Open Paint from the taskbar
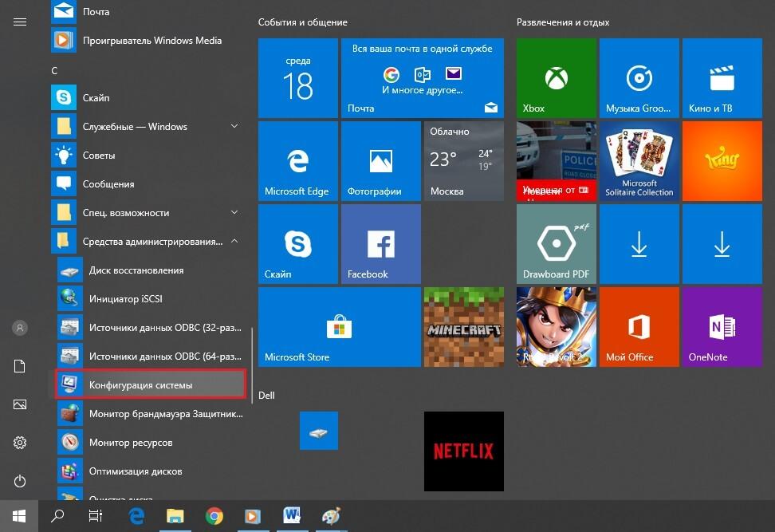The image size is (775, 532). point(331,516)
